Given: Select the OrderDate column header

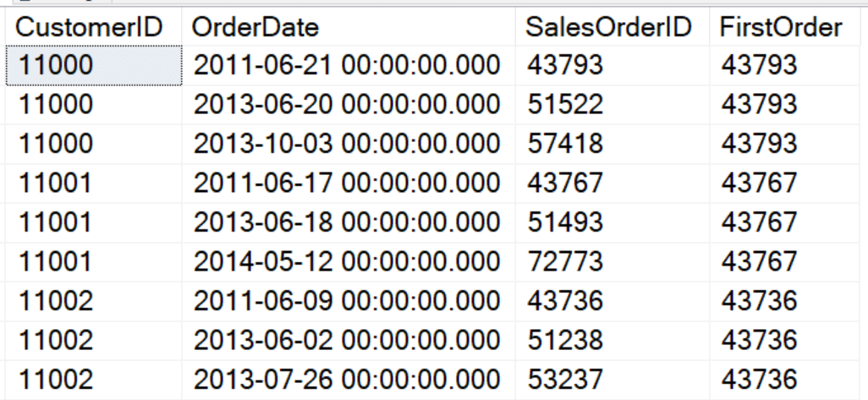Looking at the screenshot, I should tap(349, 26).
